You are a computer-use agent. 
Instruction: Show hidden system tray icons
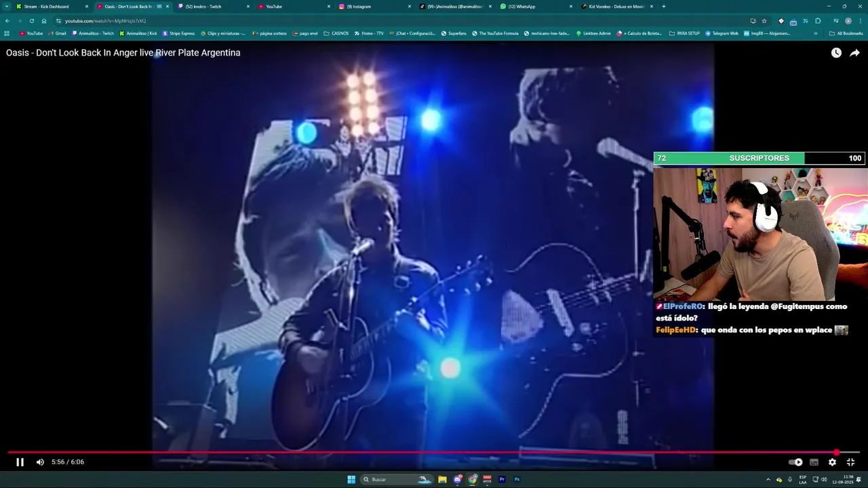[768, 479]
